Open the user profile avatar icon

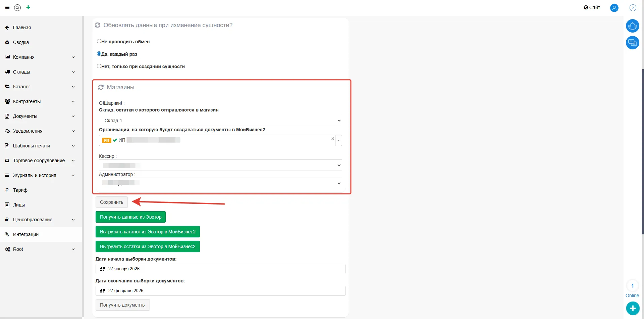(614, 8)
